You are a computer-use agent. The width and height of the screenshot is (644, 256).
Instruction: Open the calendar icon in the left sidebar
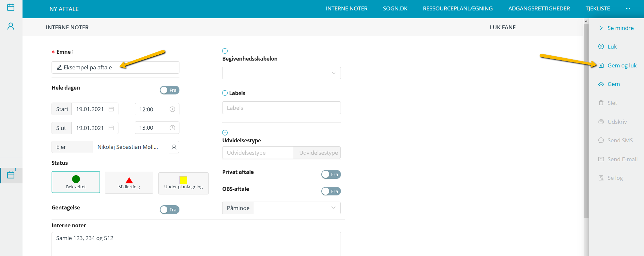[11, 7]
